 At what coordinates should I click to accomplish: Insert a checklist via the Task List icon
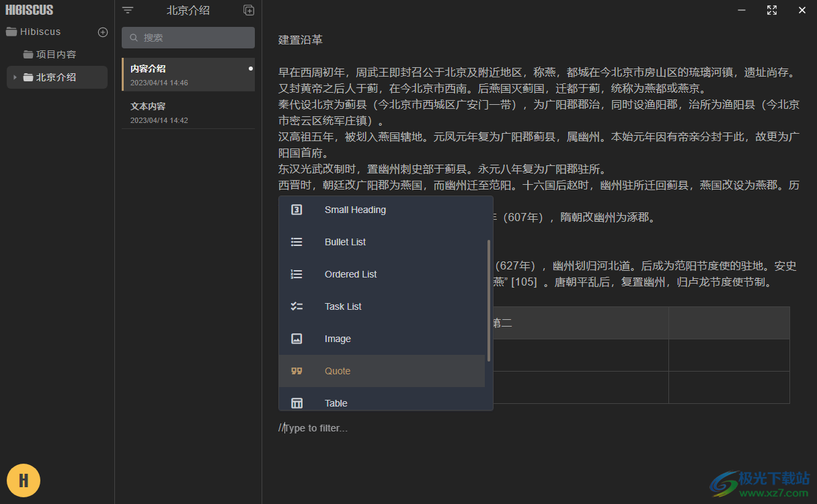point(297,306)
